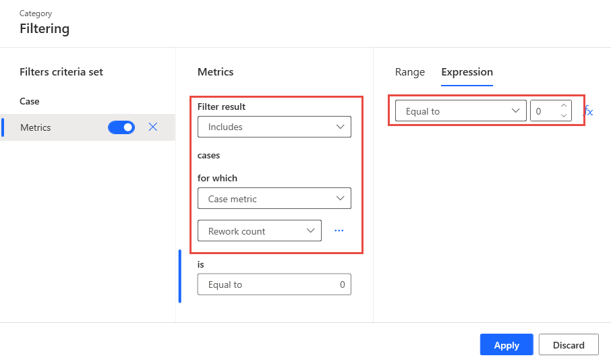
Task: Select the Metrics item in the filters list
Action: click(x=36, y=127)
